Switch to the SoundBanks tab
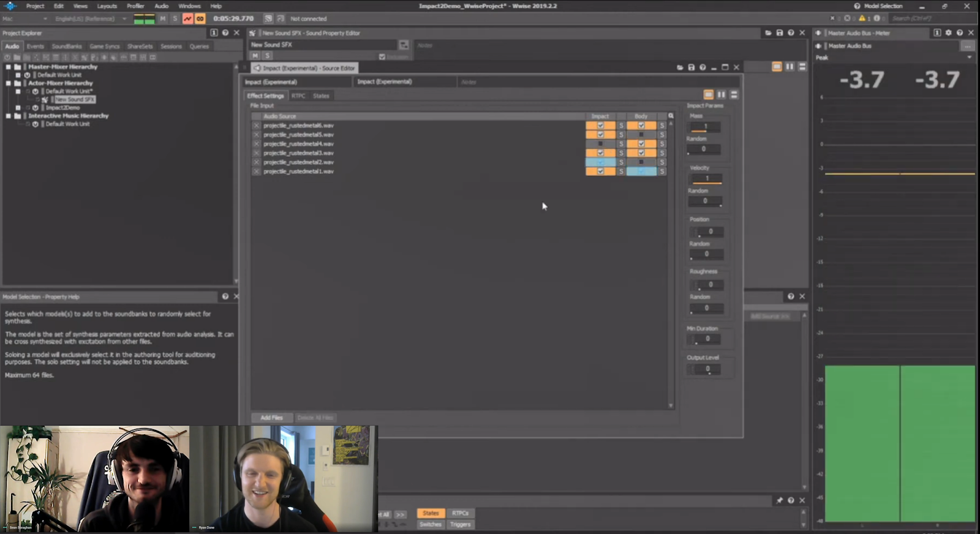Screen dimensions: 980x534 pos(67,47)
